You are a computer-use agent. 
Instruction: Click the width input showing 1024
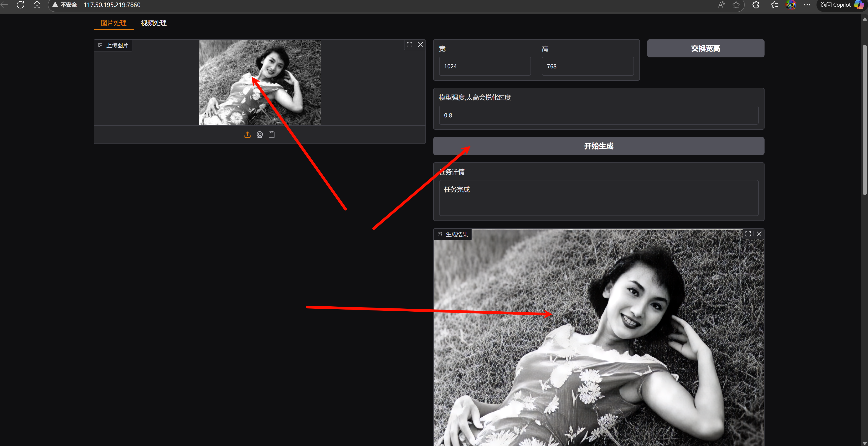coord(484,66)
